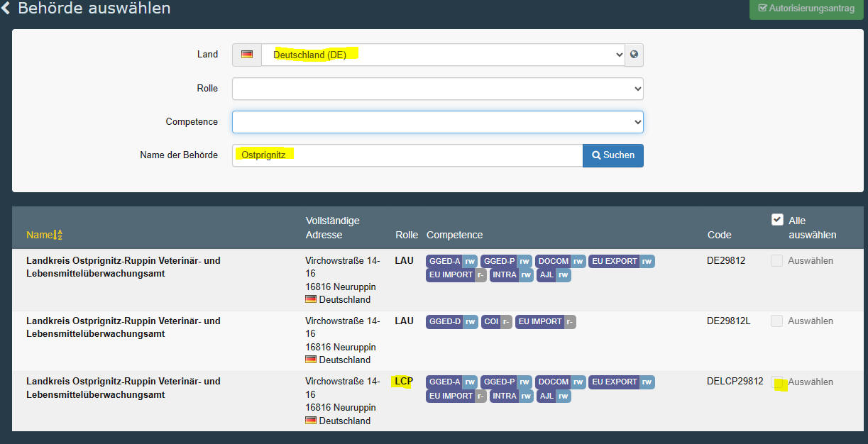
Task: Click the GGED-P badge in DE29812 row
Action: click(x=506, y=261)
